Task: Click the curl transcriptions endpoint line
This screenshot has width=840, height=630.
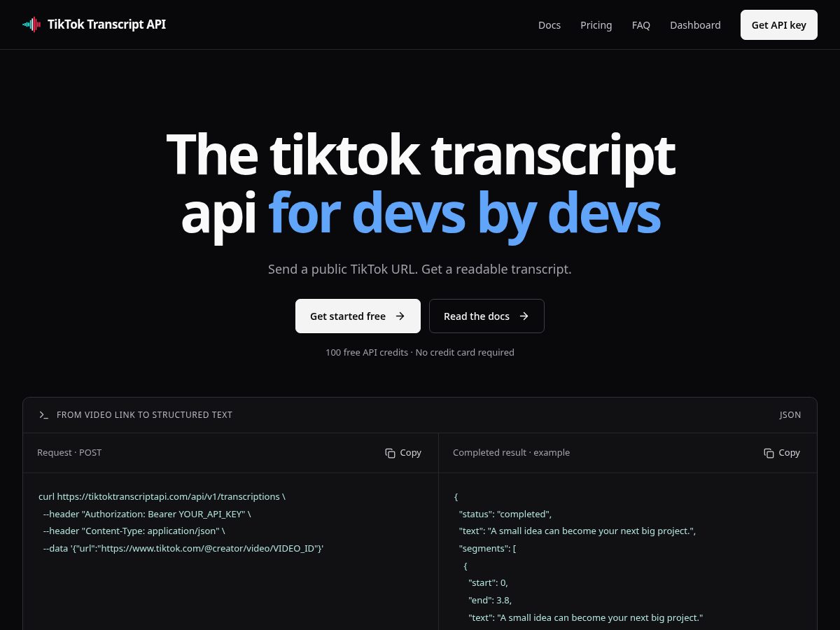Action: [x=162, y=497]
